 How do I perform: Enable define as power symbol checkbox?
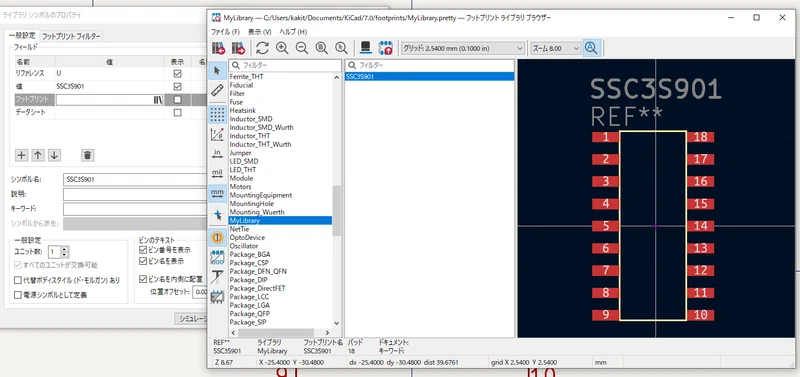pyautogui.click(x=18, y=295)
